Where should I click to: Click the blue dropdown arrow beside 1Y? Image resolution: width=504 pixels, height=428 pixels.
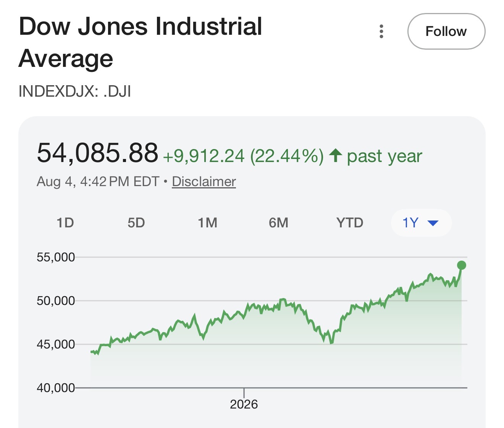pos(433,223)
